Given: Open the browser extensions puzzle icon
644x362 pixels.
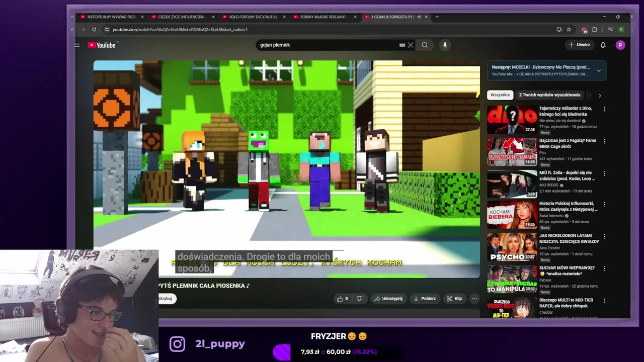Looking at the screenshot, I should tap(595, 29).
